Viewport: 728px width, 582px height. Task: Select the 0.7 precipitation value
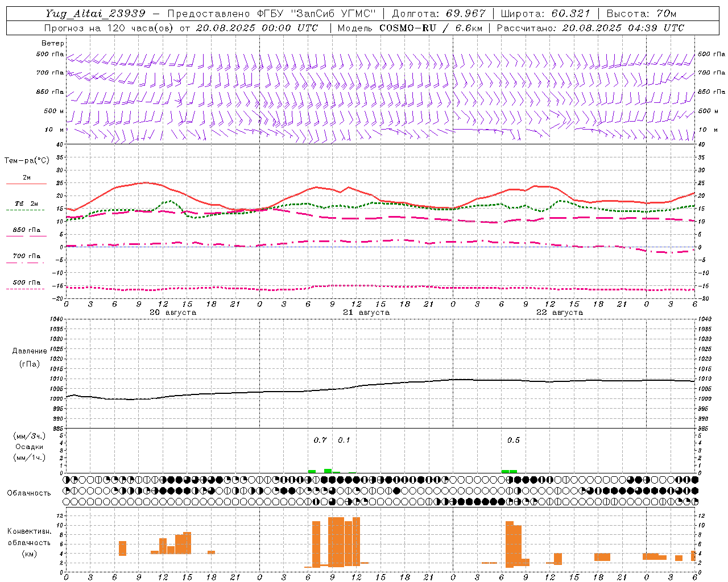[320, 440]
